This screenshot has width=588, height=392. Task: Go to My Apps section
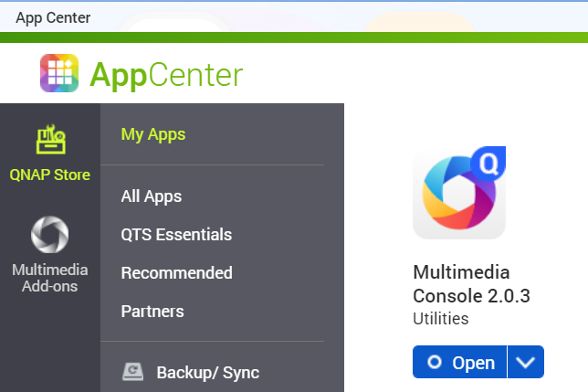click(153, 134)
